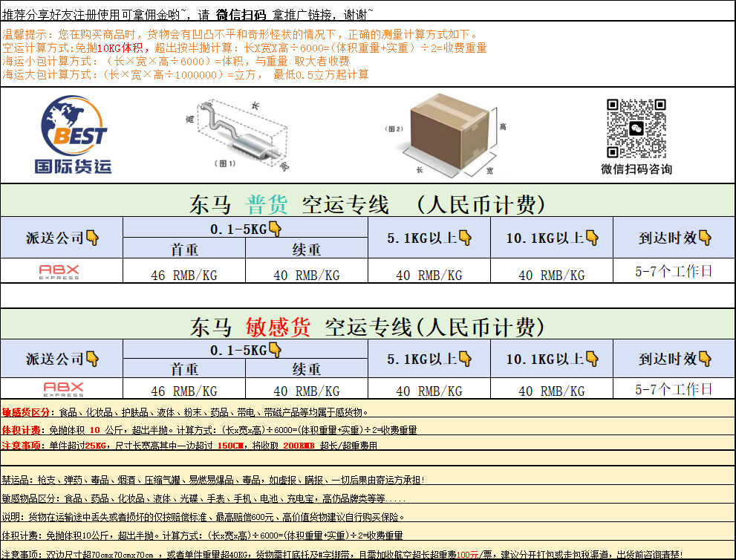Screen dimensions: 736x560
Task: Click the pointing hand beside 10.1KG以上 in 普货 table
Action: [x=592, y=238]
